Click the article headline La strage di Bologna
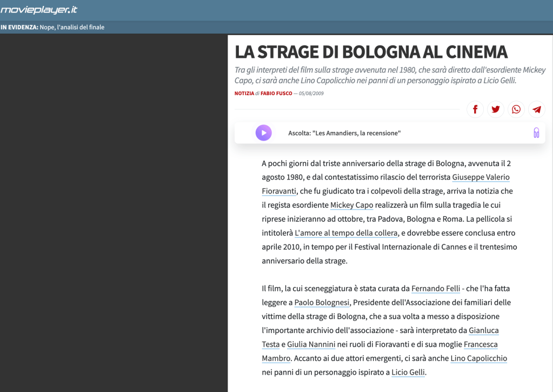Screen dimensions: 553x392 tap(371, 52)
